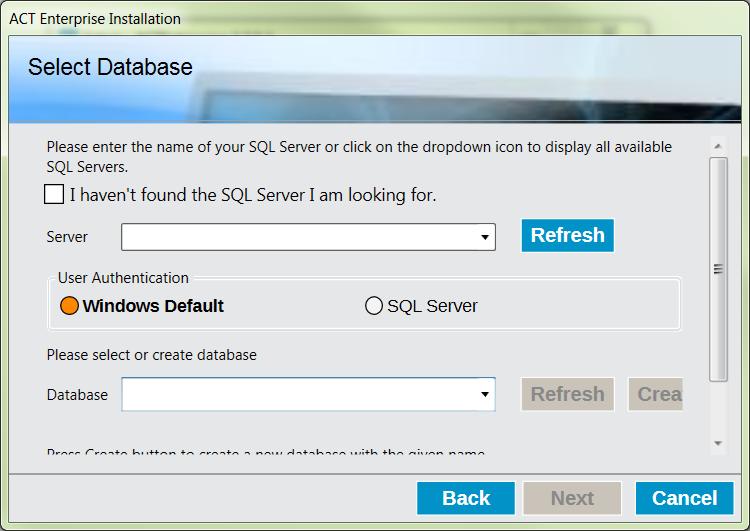Click the scrollbar down arrow
The width and height of the screenshot is (750, 531).
[x=717, y=443]
